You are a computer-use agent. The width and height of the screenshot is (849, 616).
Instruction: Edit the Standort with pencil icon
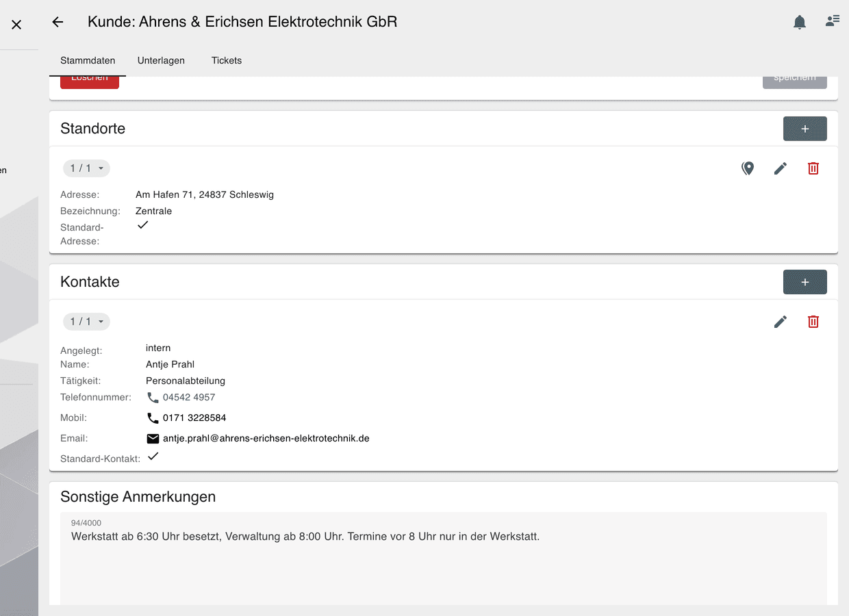[781, 168]
